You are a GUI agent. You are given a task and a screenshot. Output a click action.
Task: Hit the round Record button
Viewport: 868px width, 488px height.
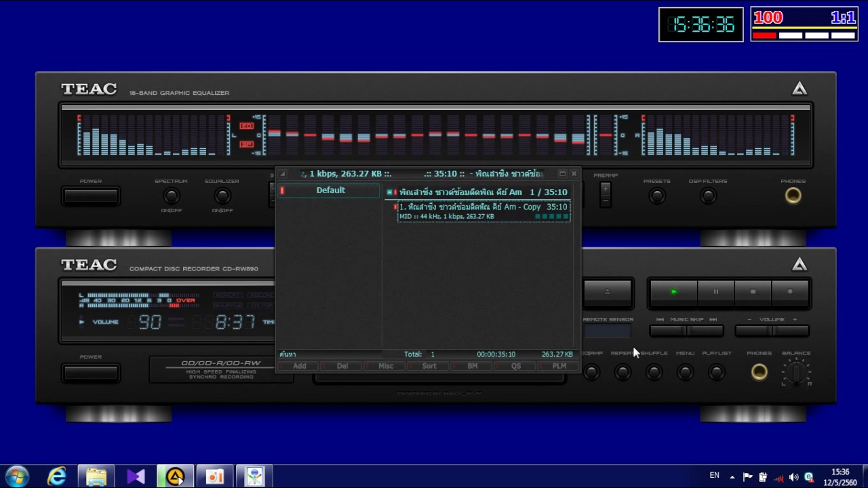(790, 291)
